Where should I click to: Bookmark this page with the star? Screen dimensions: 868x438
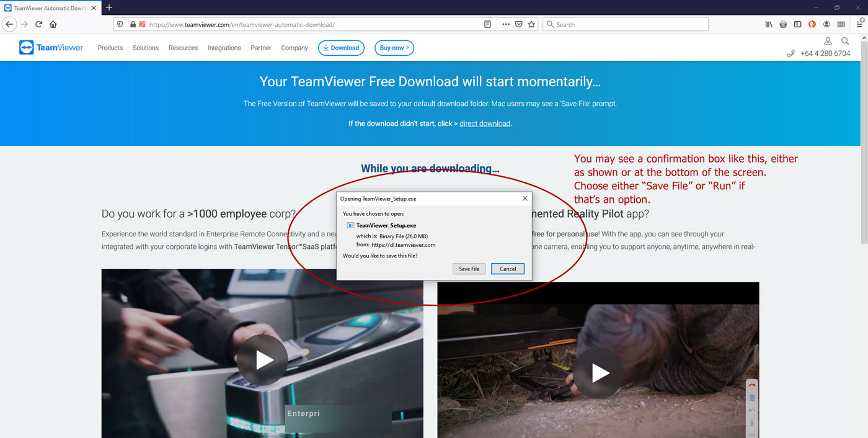(x=531, y=24)
